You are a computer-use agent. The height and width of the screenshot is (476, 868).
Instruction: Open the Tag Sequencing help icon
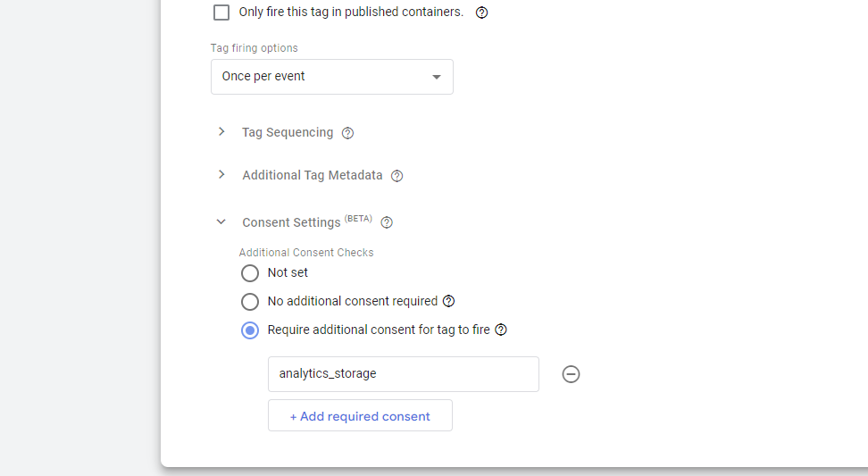(347, 133)
